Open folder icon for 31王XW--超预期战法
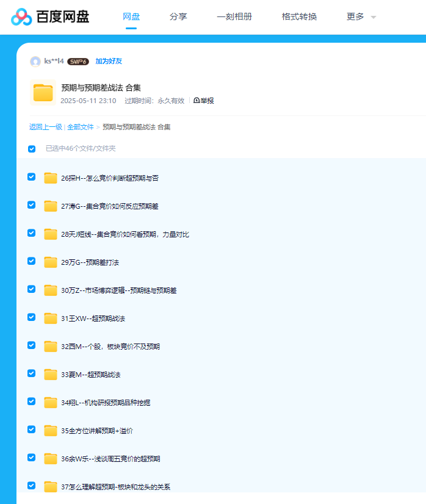Image resolution: width=426 pixels, height=504 pixels. coord(51,319)
